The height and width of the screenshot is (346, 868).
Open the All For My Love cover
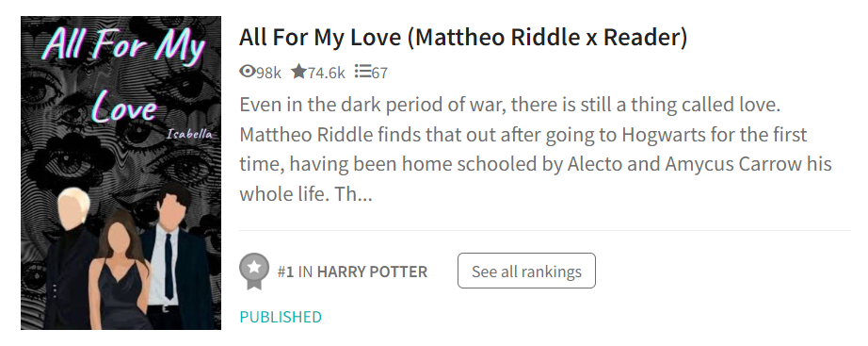click(121, 173)
